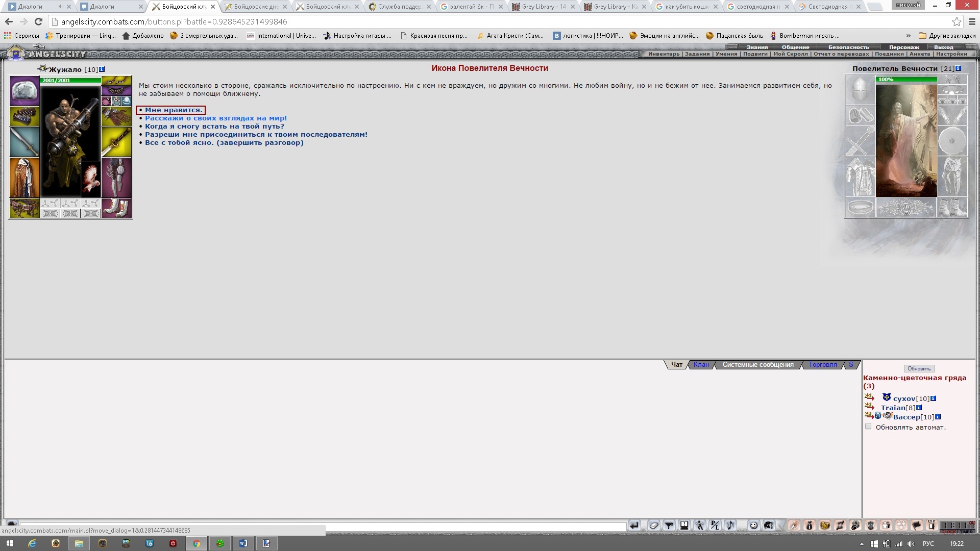
Task: Open the belt item slot
Action: 24,208
